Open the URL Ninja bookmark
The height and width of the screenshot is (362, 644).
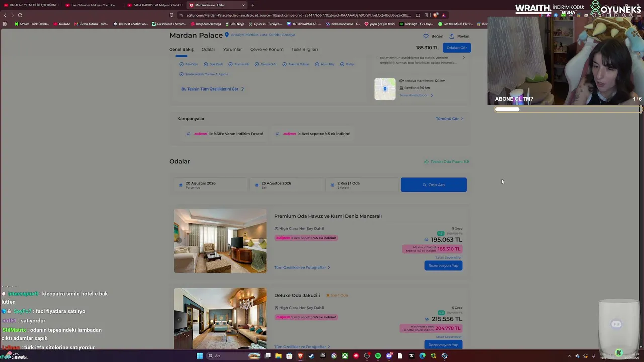point(235,24)
